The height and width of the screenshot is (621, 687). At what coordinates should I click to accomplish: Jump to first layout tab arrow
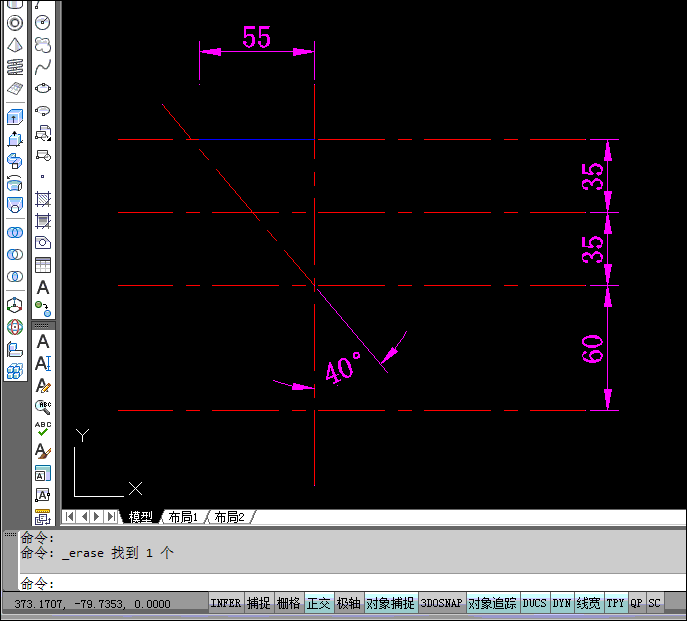point(70,517)
